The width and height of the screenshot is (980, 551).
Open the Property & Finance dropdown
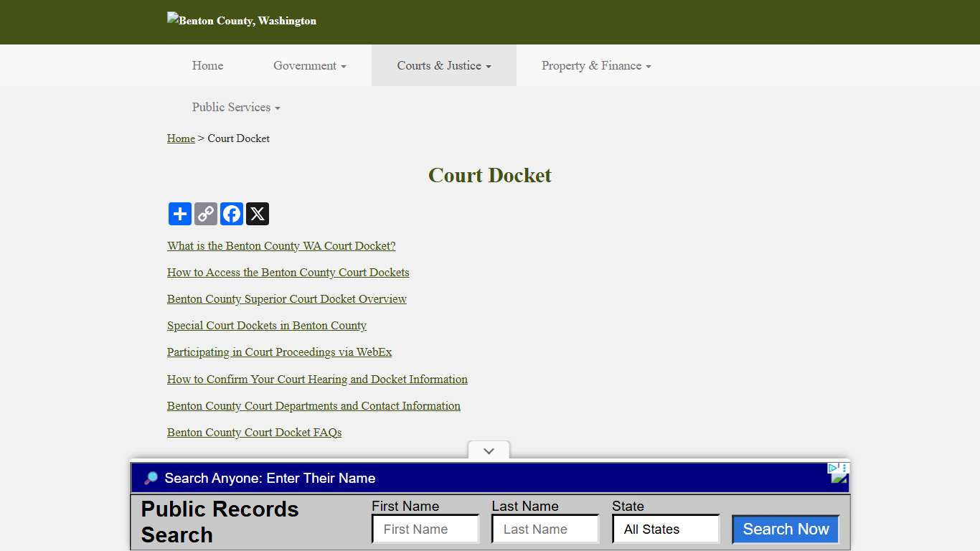pyautogui.click(x=595, y=65)
